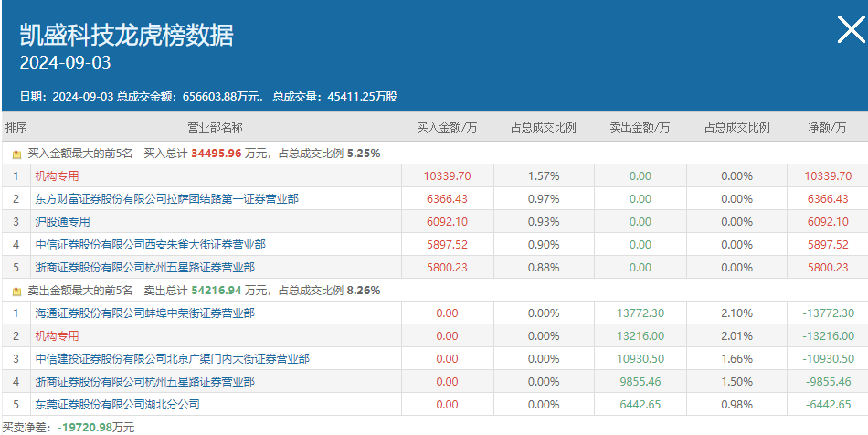
Task: Click the 买入金额/万 column header
Action: coord(447,127)
